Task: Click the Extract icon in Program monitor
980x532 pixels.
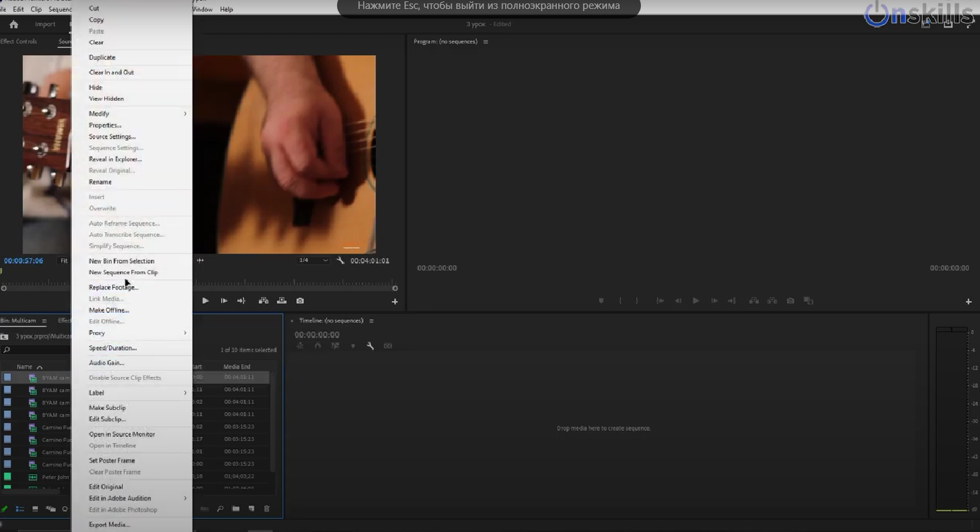Action: 773,300
